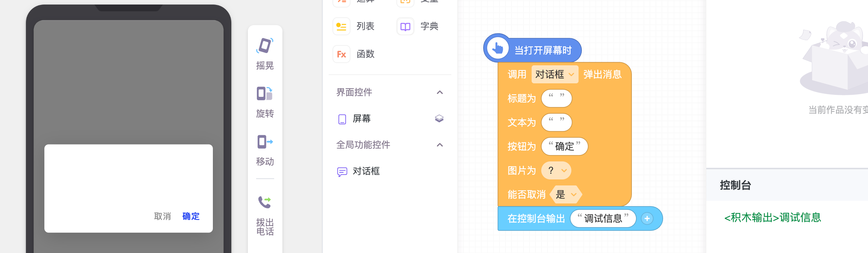The height and width of the screenshot is (253, 868).
Task: Click the 调试信息 text input in output block
Action: pyautogui.click(x=603, y=218)
